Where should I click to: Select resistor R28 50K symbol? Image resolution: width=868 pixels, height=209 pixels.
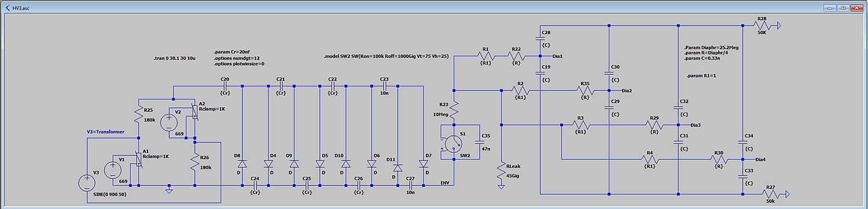pos(762,25)
